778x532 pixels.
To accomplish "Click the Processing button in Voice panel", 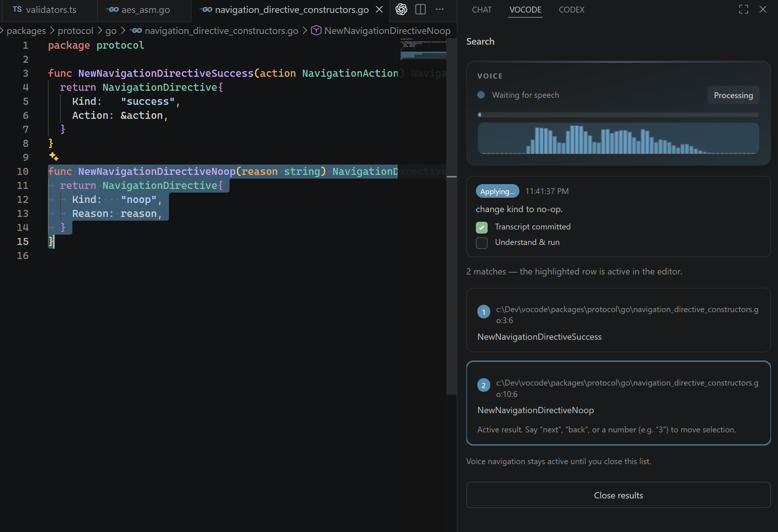I will pos(733,95).
